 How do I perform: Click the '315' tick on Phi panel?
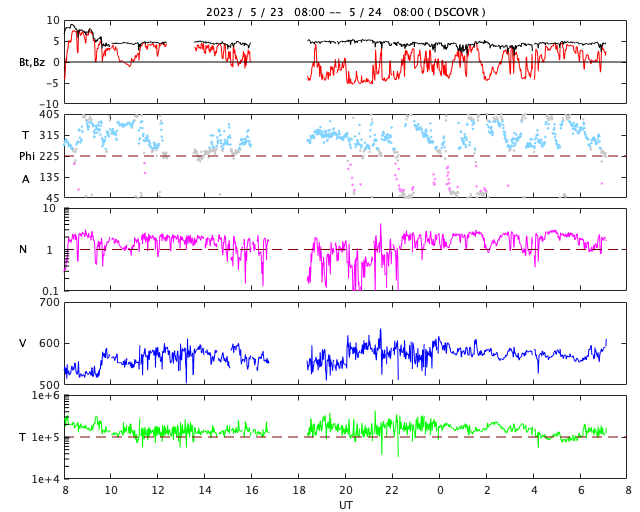point(49,135)
